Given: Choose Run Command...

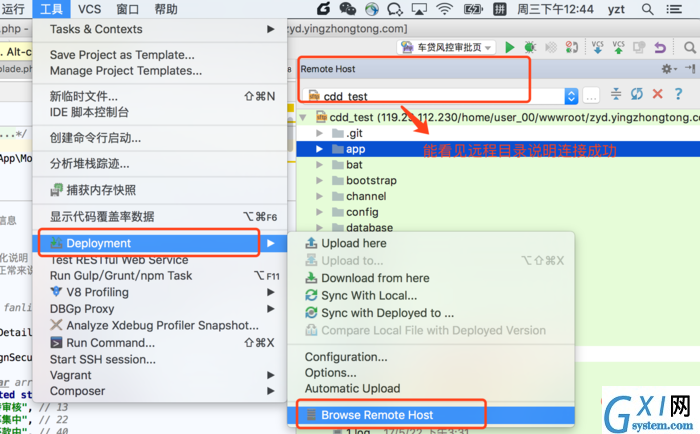Looking at the screenshot, I should (x=160, y=342).
